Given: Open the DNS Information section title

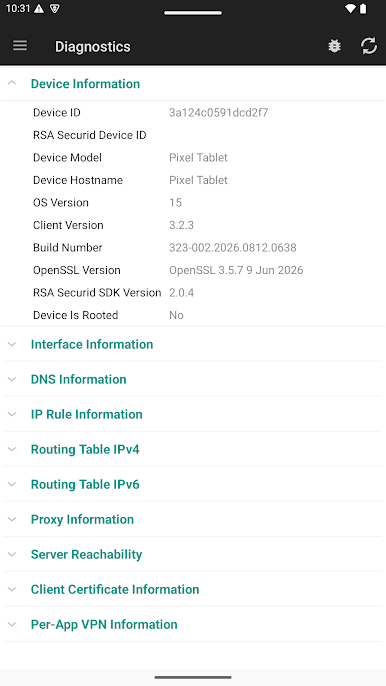Looking at the screenshot, I should click(78, 379).
